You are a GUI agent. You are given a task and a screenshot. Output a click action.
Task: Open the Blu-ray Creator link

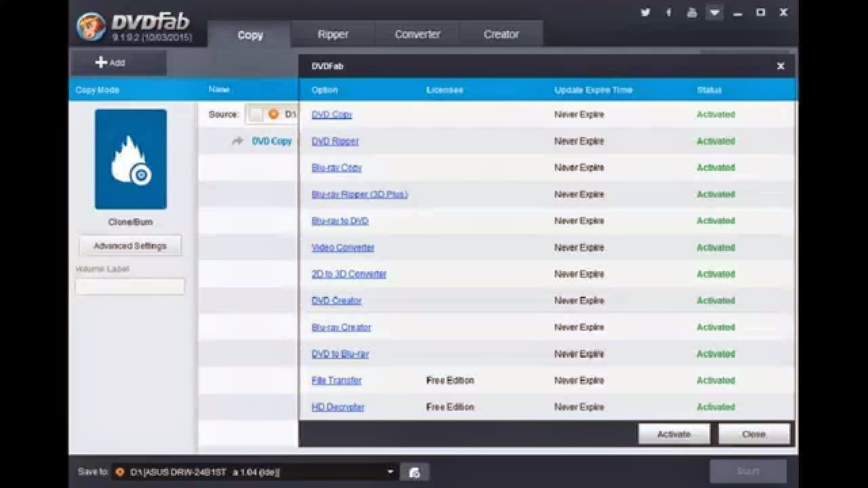341,327
